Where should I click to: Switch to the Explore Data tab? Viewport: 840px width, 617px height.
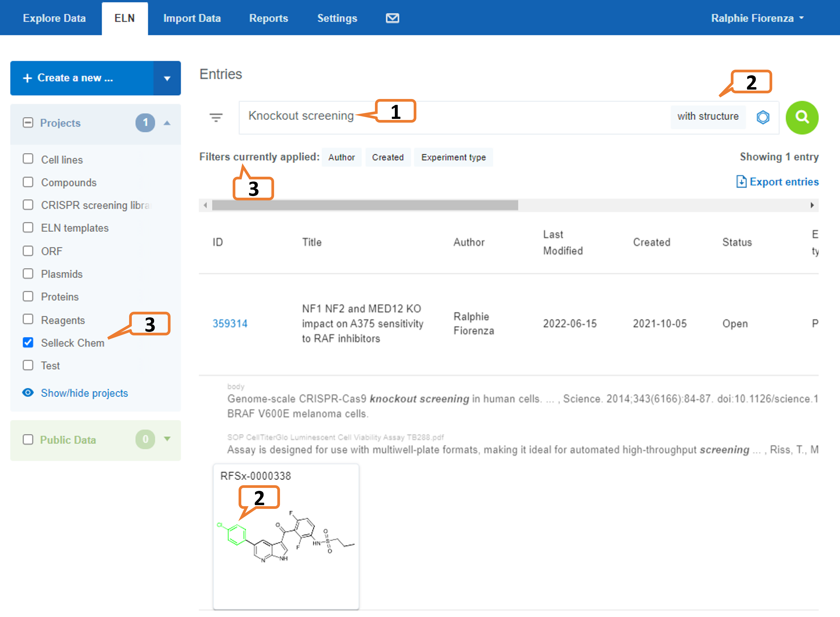[54, 18]
